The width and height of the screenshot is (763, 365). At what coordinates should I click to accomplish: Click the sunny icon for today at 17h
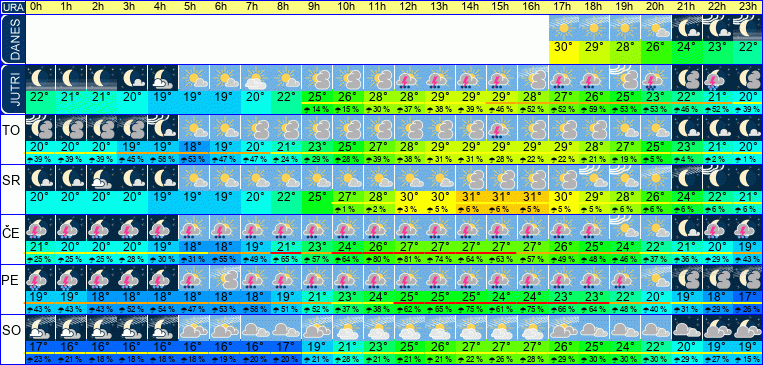tap(563, 28)
